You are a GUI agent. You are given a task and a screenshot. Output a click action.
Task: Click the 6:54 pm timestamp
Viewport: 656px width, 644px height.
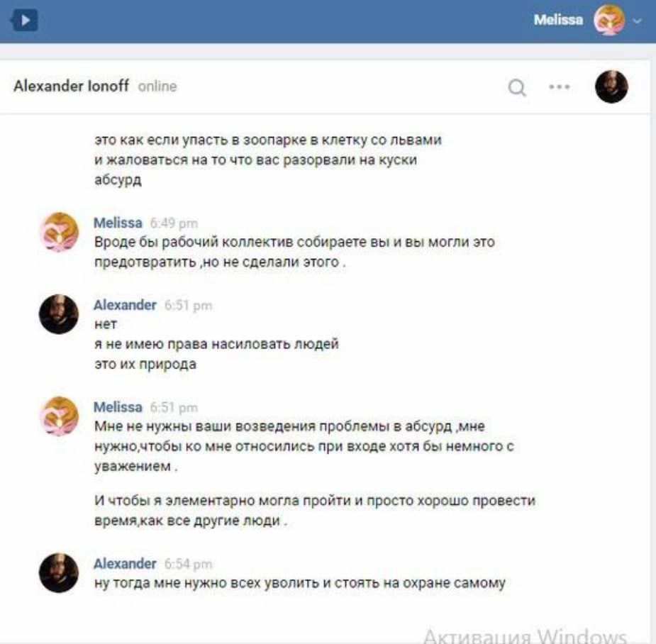coord(188,564)
